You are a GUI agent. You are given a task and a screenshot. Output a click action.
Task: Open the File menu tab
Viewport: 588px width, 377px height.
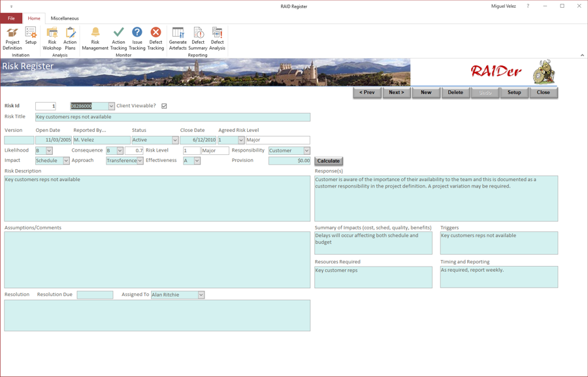[x=11, y=18]
